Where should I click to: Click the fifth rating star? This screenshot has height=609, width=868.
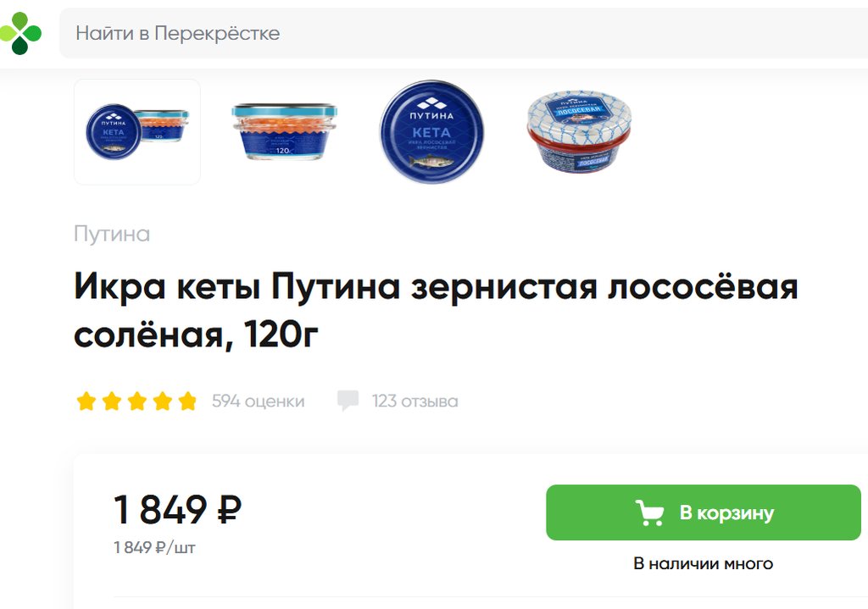(187, 401)
